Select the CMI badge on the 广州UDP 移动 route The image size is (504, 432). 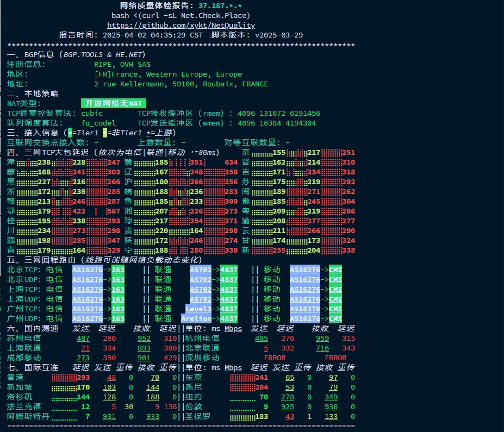pyautogui.click(x=335, y=318)
